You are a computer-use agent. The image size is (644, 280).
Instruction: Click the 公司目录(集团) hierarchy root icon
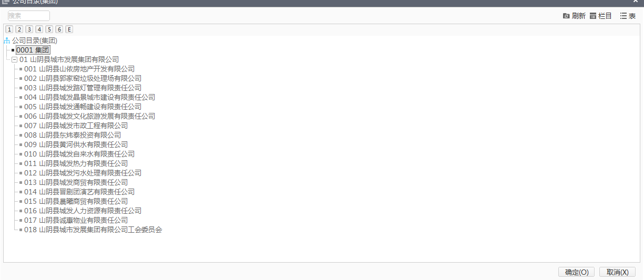pos(7,40)
